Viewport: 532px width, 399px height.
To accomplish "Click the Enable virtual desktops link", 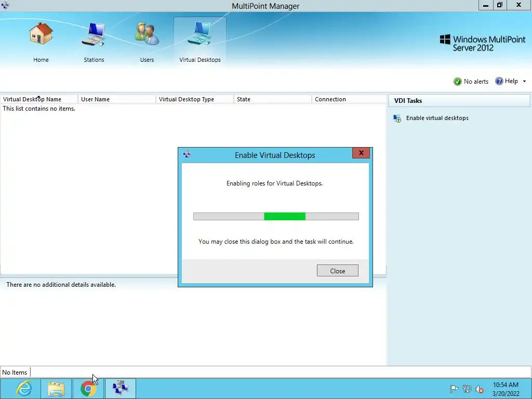I will [437, 118].
